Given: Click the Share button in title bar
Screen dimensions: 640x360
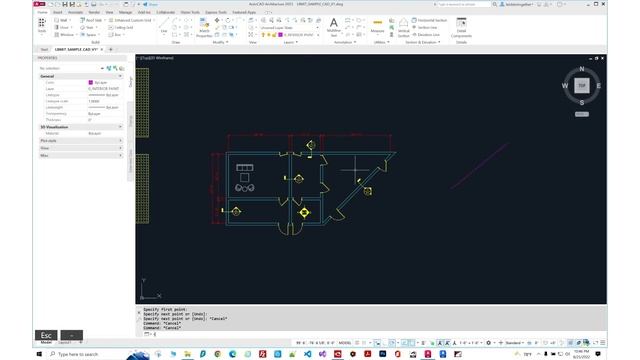Looking at the screenshot, I should [151, 4].
